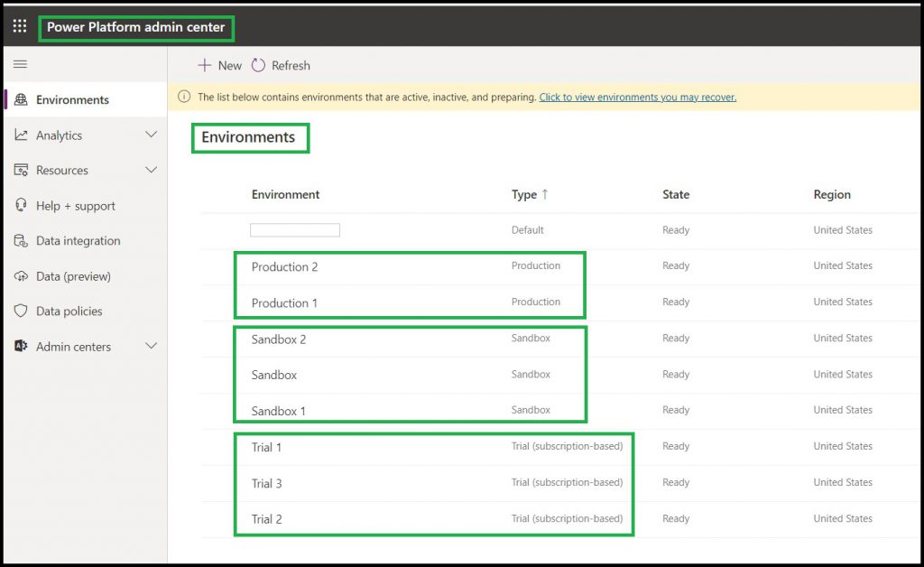The image size is (924, 567).
Task: Select the Sandbox 2 environment
Action: [x=278, y=339]
